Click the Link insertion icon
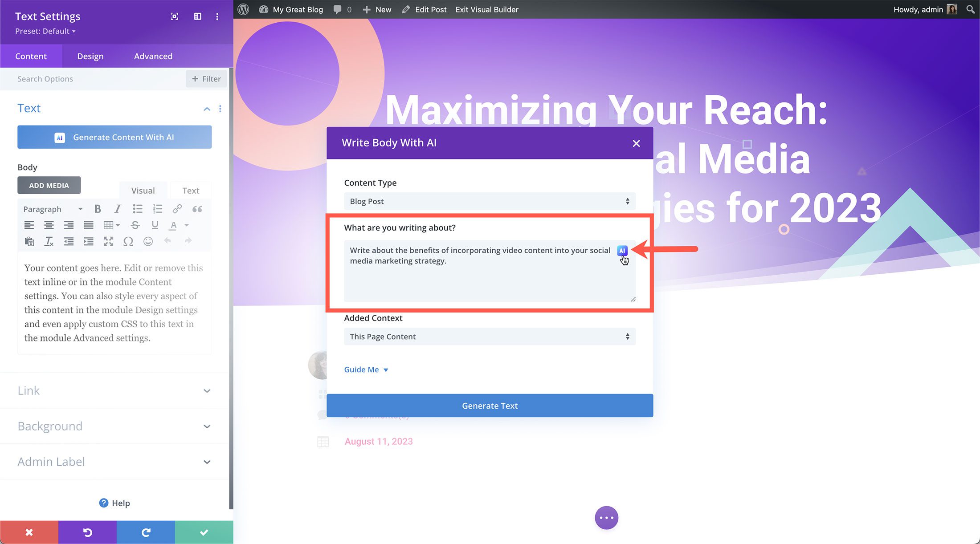 pos(178,209)
